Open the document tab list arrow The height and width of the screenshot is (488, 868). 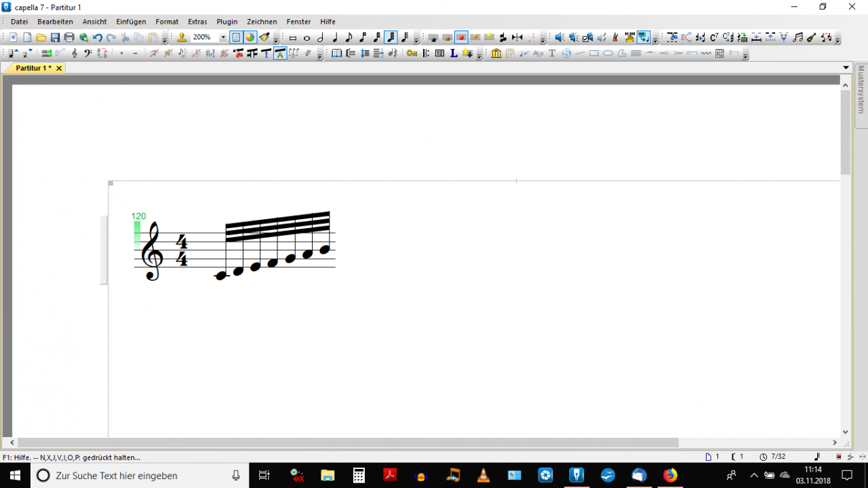pyautogui.click(x=846, y=68)
